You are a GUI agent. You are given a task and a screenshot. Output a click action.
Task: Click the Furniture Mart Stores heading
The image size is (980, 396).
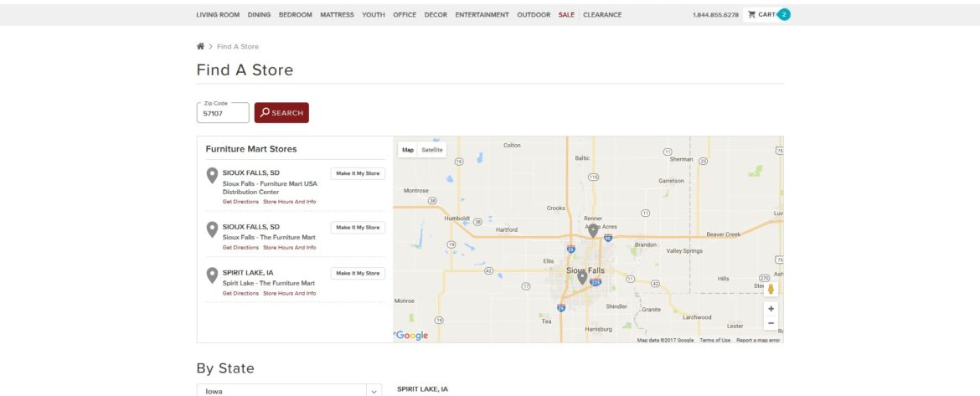pos(251,149)
